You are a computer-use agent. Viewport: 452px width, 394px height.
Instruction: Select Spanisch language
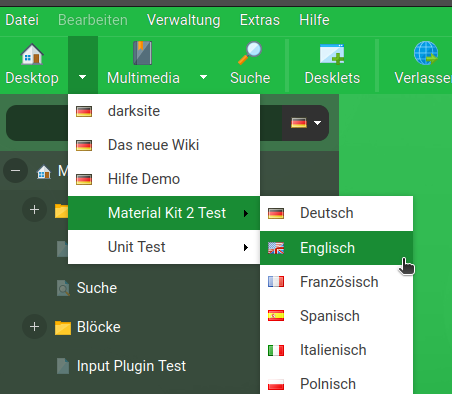click(337, 316)
